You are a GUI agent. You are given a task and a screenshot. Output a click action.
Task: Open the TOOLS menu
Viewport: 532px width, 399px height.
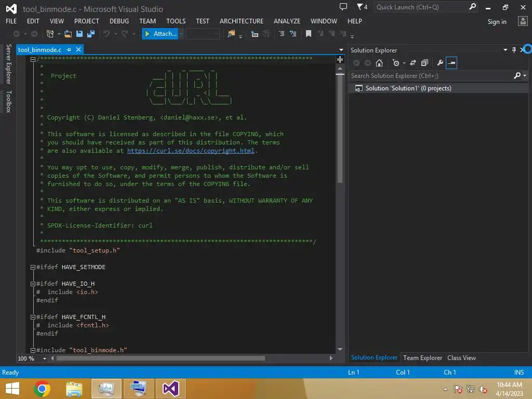[176, 21]
